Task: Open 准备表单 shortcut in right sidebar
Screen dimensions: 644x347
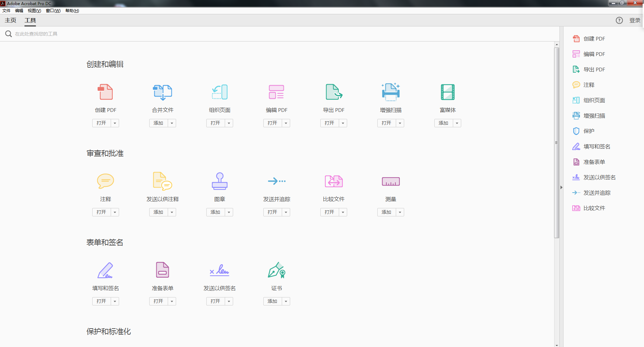Action: (x=589, y=162)
